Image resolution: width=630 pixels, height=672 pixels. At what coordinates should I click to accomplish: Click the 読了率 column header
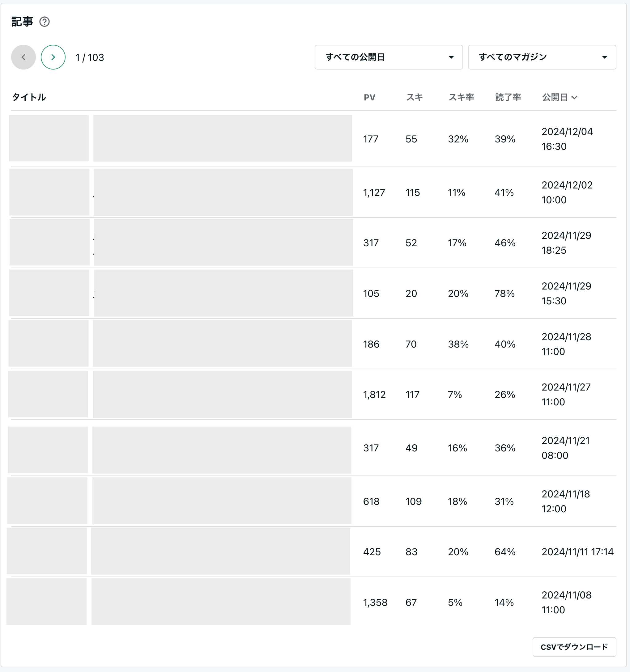pos(508,97)
